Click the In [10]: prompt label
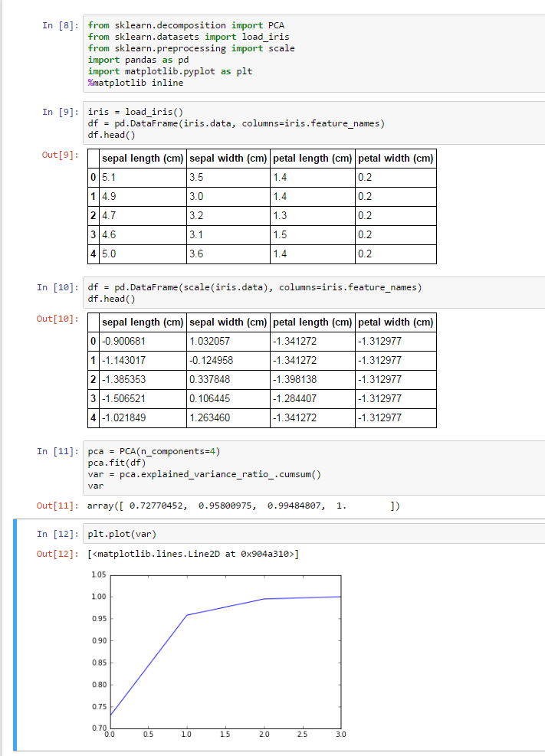545x756 pixels. (x=58, y=287)
